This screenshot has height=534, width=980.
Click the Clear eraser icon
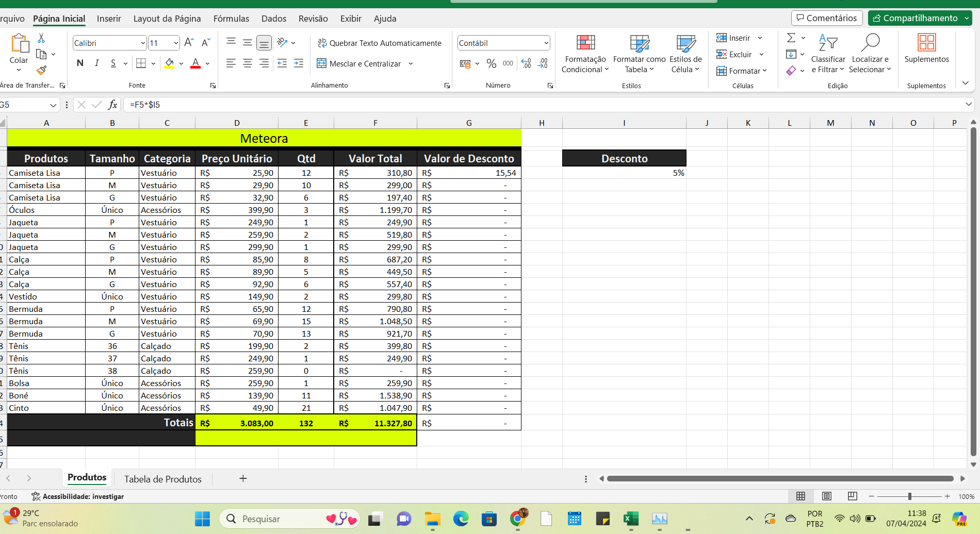click(x=791, y=71)
